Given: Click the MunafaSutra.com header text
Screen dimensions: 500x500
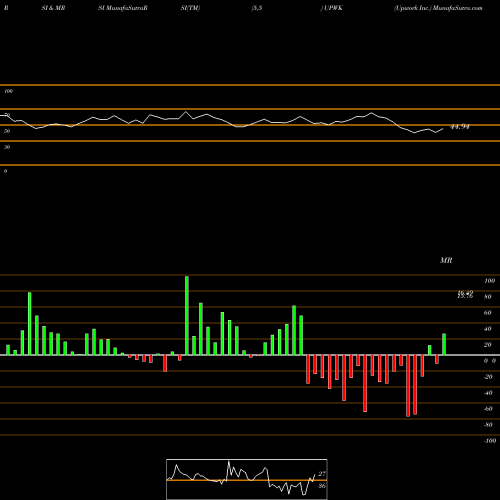Looking at the screenshot, I should tap(458, 8).
